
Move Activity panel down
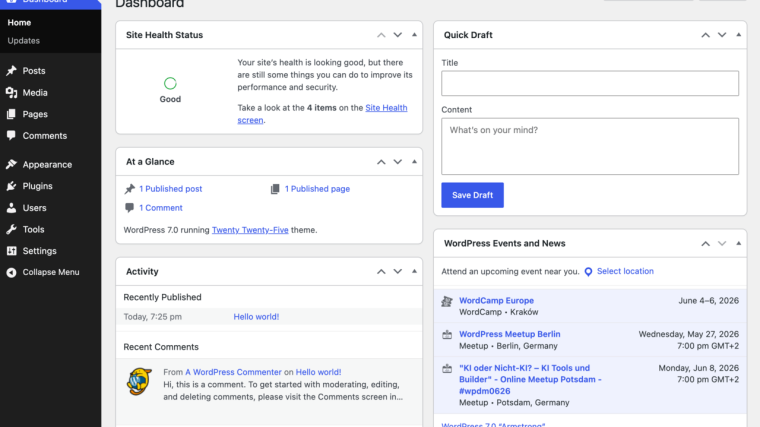(397, 271)
